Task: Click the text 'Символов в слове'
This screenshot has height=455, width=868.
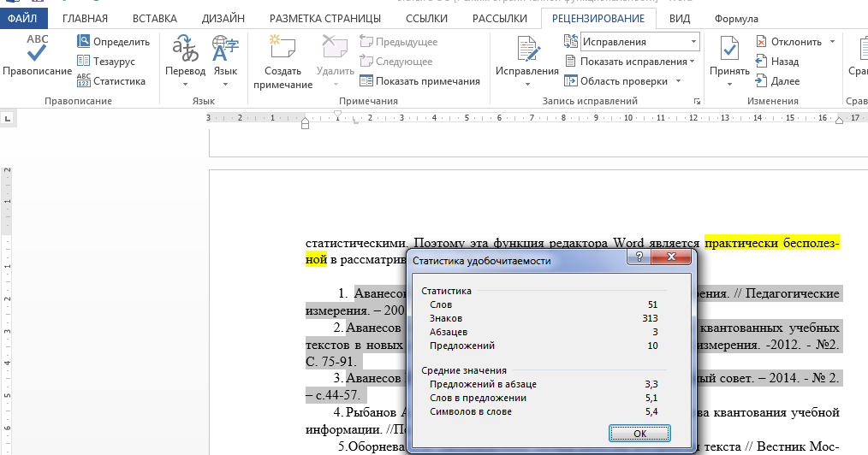Action: [471, 411]
